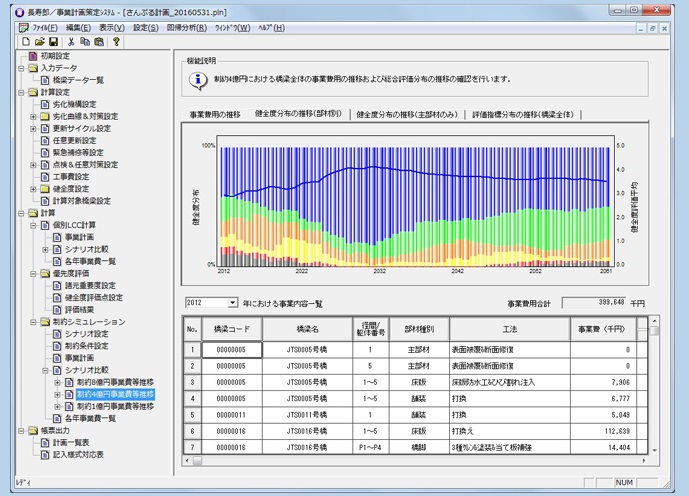Select 制約4億円事業費等推移 tree item
This screenshot has height=496, width=689.
(116, 394)
